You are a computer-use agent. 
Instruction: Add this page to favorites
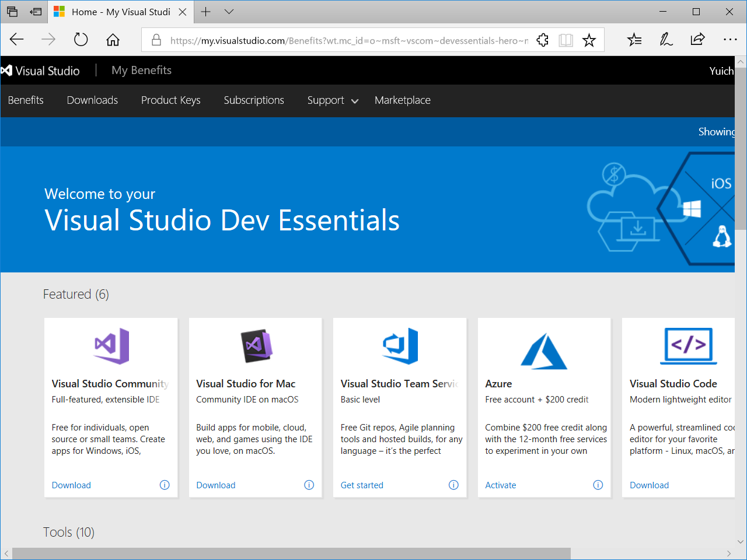[x=589, y=40]
